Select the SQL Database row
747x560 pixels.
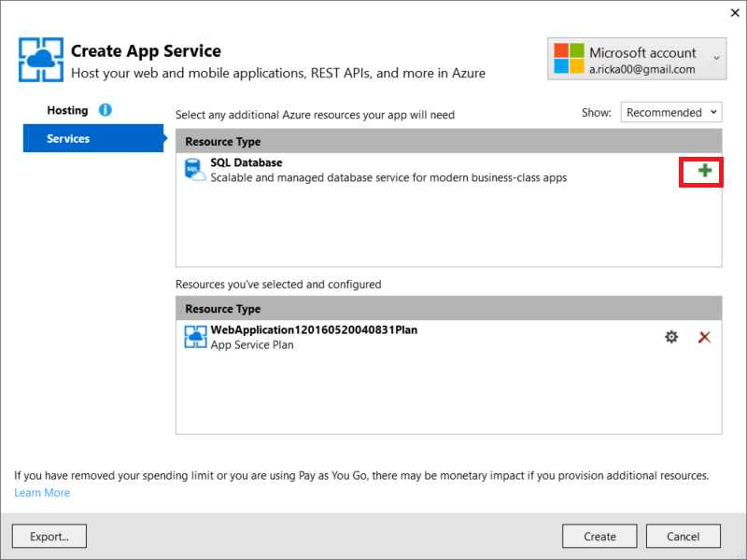[449, 170]
